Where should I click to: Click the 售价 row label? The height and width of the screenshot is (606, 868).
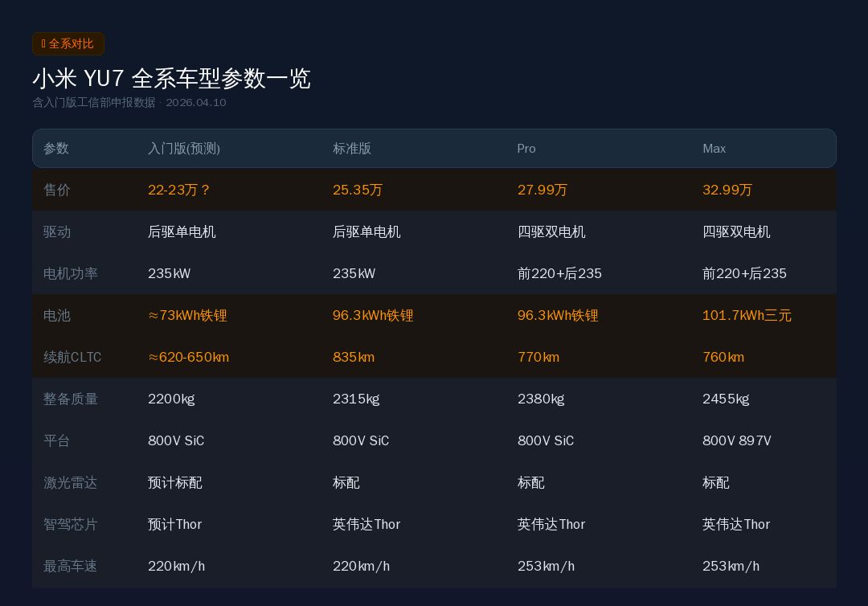point(57,190)
